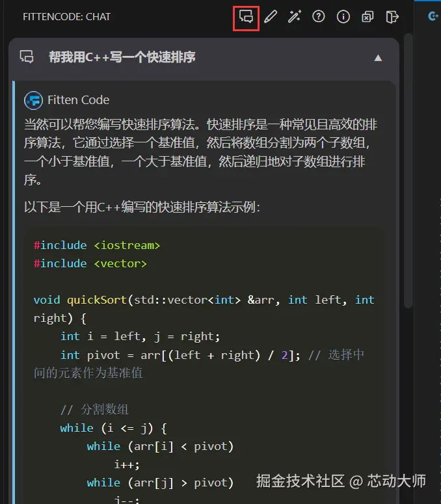Open the magic wand generate icon
This screenshot has height=504, width=441.
point(295,16)
